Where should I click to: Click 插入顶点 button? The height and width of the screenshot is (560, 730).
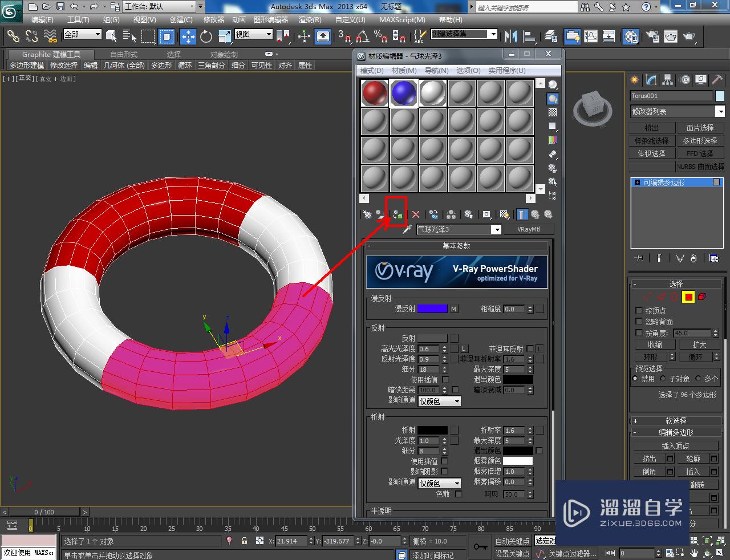(675, 446)
